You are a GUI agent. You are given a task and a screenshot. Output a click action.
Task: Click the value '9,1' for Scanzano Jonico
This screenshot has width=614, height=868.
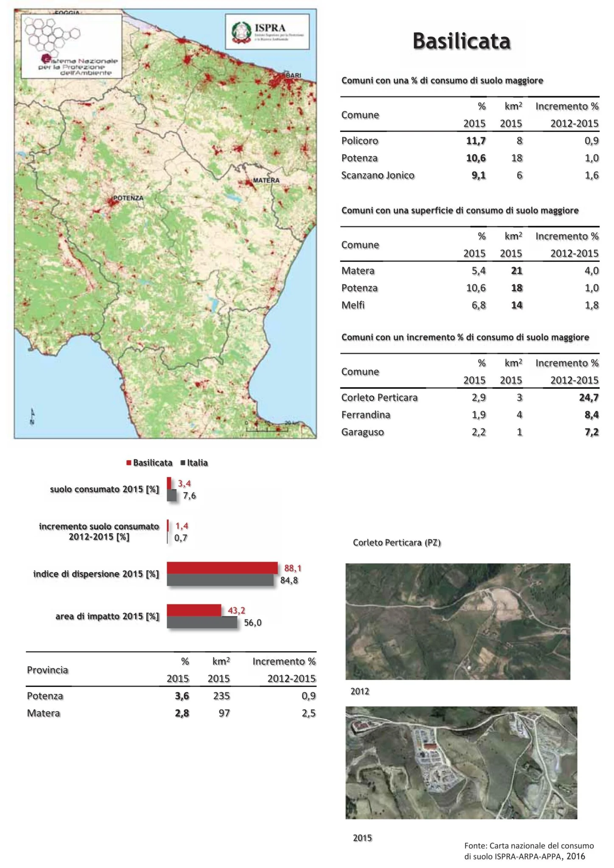[479, 175]
